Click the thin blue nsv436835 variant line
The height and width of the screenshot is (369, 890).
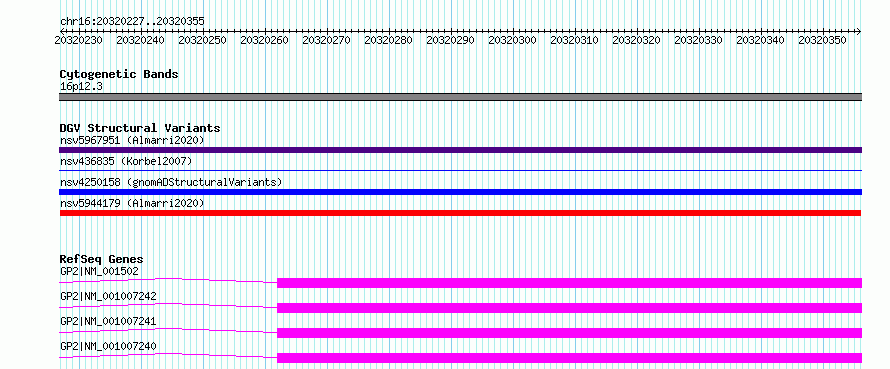tap(460, 170)
